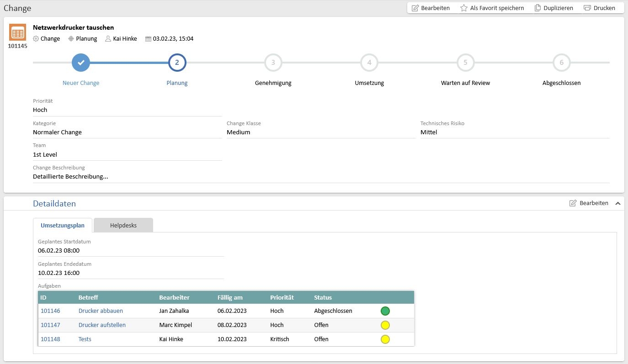Click yellow status indicator for Tests task
The width and height of the screenshot is (628, 364).
(x=385, y=339)
